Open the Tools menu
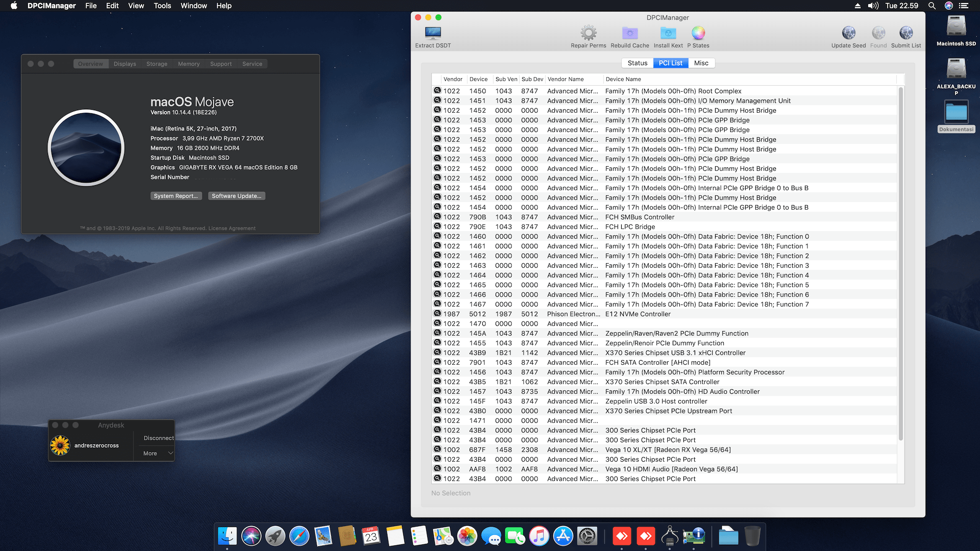Viewport: 980px width, 551px height. click(x=162, y=6)
